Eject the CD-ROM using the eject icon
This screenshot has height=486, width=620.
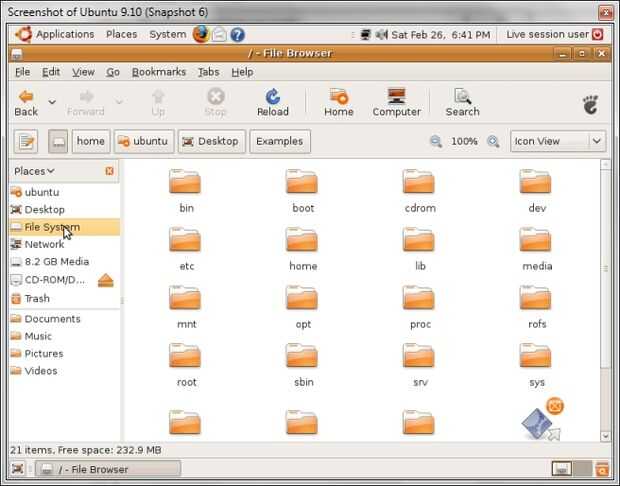(106, 280)
